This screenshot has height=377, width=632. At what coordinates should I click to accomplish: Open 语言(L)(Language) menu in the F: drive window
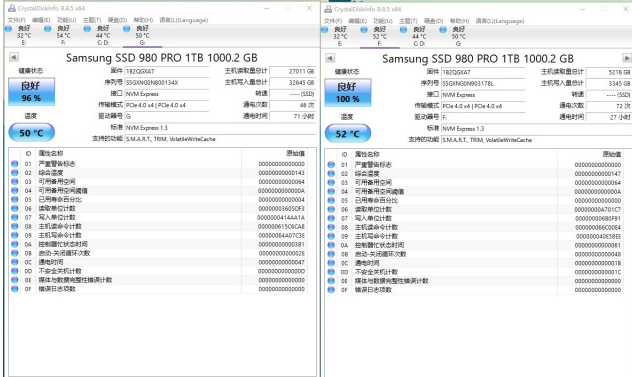click(x=500, y=21)
